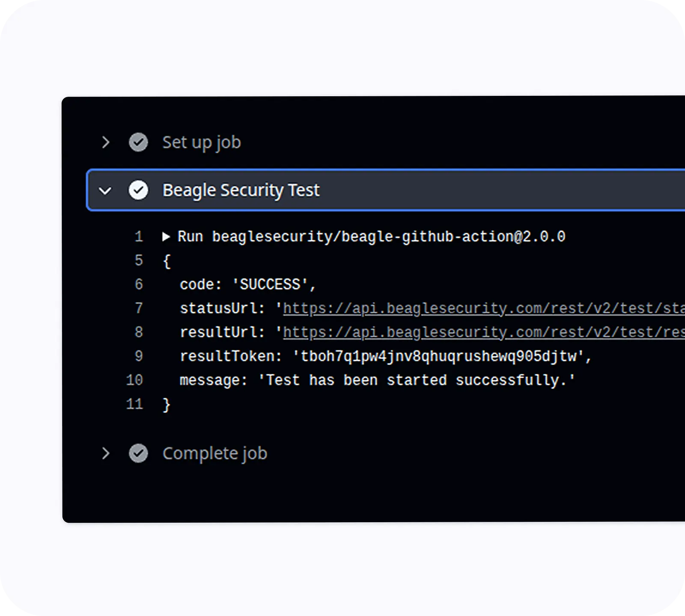Viewport: 685px width, 616px height.
Task: Click the Set up job success checkmark
Action: (138, 142)
